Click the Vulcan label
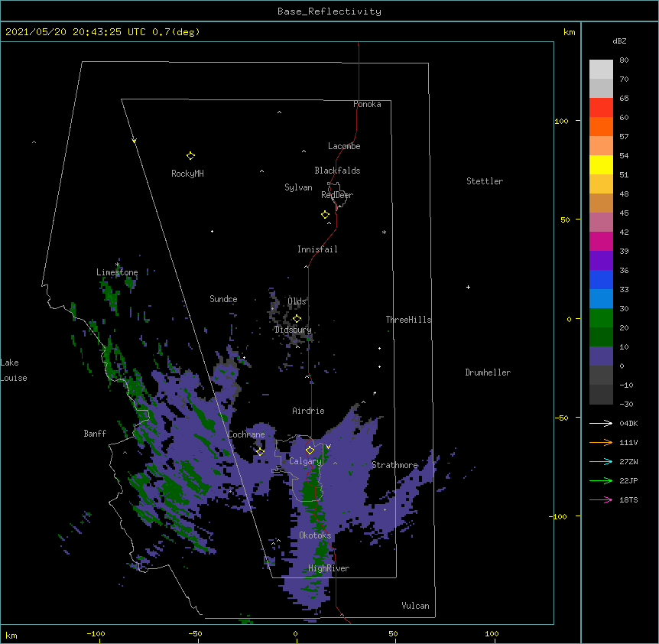The height and width of the screenshot is (644, 659). (x=415, y=606)
